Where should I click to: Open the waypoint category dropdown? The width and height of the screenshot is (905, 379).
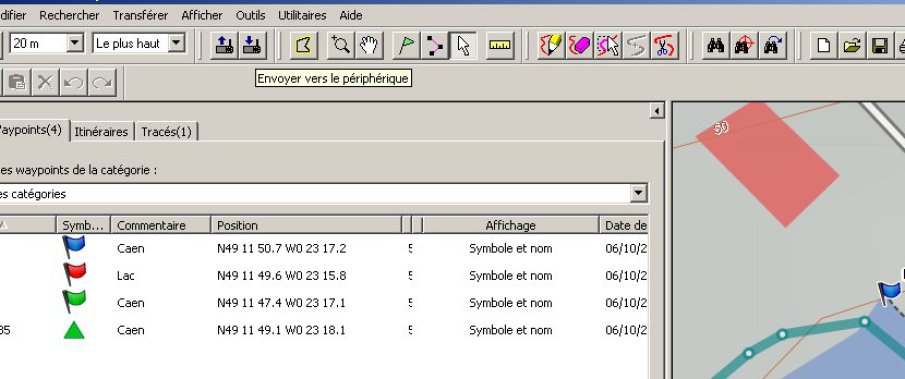tap(638, 193)
